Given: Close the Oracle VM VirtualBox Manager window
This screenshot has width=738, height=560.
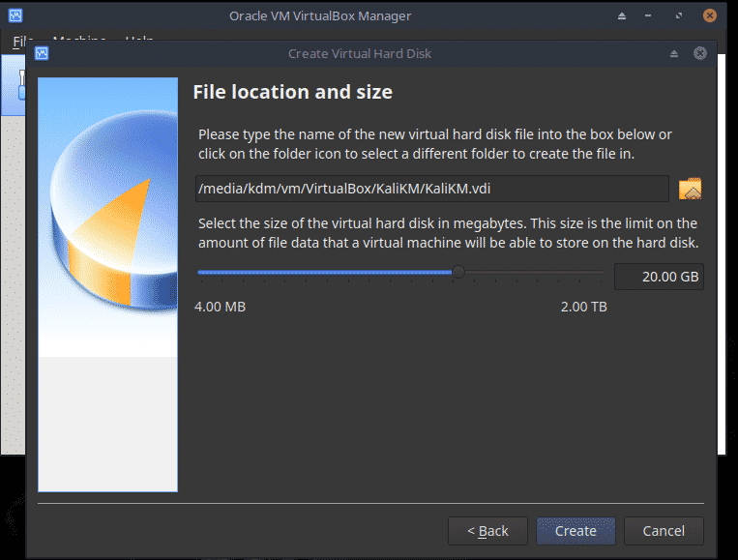Looking at the screenshot, I should point(712,15).
